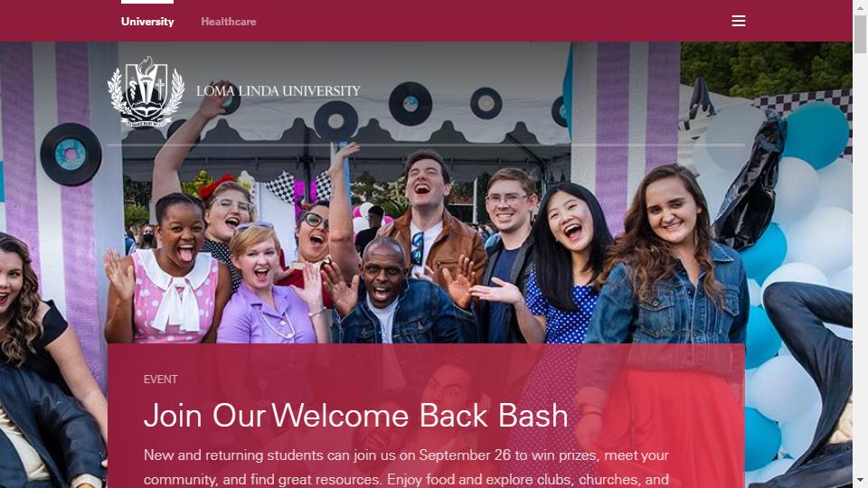
Task: Click the scrollbar up arrow
Action: click(860, 8)
